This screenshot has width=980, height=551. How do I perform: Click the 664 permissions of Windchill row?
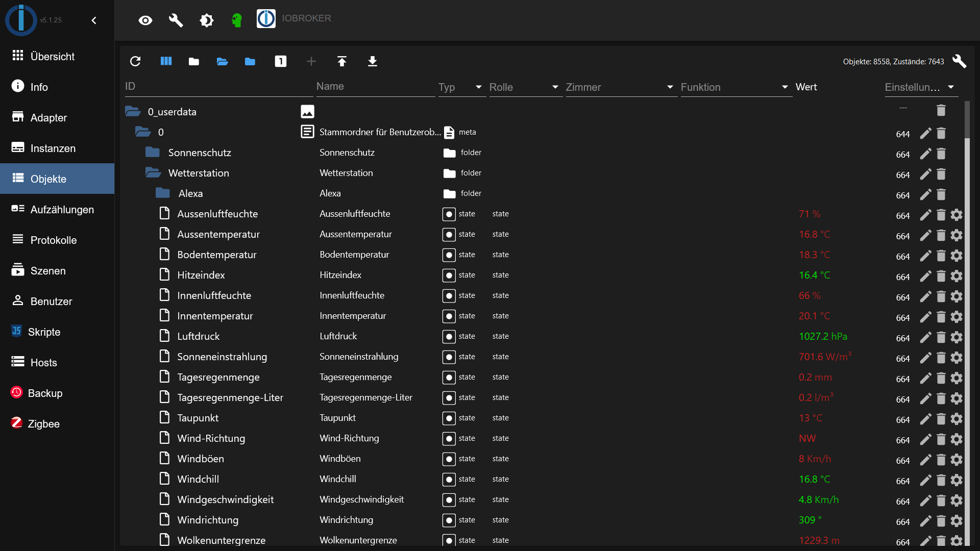coord(902,481)
